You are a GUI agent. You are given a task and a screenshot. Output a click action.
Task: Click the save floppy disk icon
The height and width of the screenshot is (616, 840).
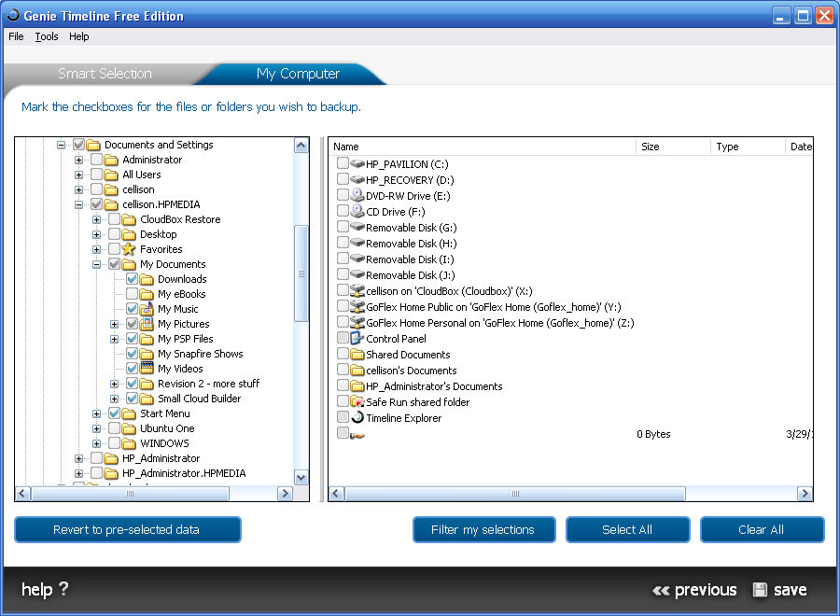pos(760,590)
